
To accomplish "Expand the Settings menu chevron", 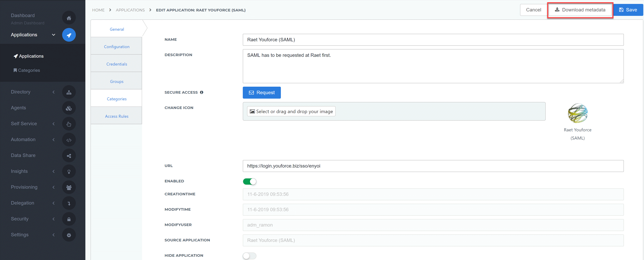I will (53, 235).
